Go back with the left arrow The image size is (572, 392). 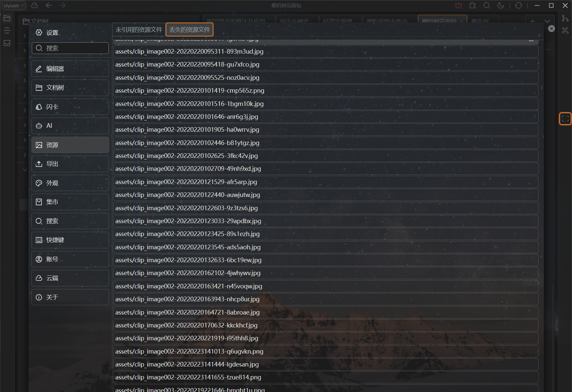coord(49,5)
